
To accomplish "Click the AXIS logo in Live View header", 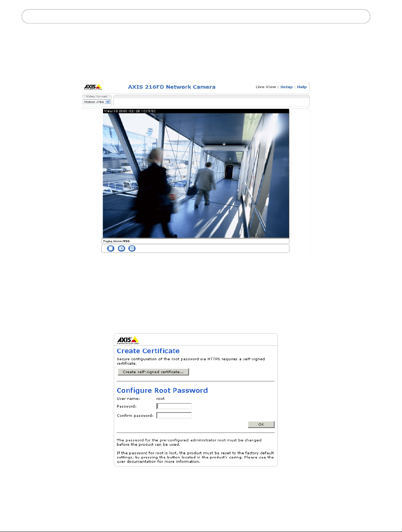I will click(93, 87).
